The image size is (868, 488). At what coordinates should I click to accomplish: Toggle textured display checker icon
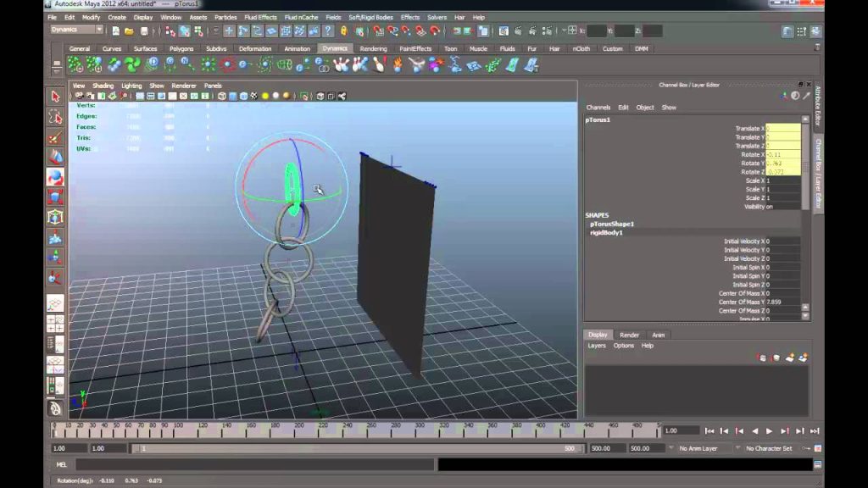254,97
